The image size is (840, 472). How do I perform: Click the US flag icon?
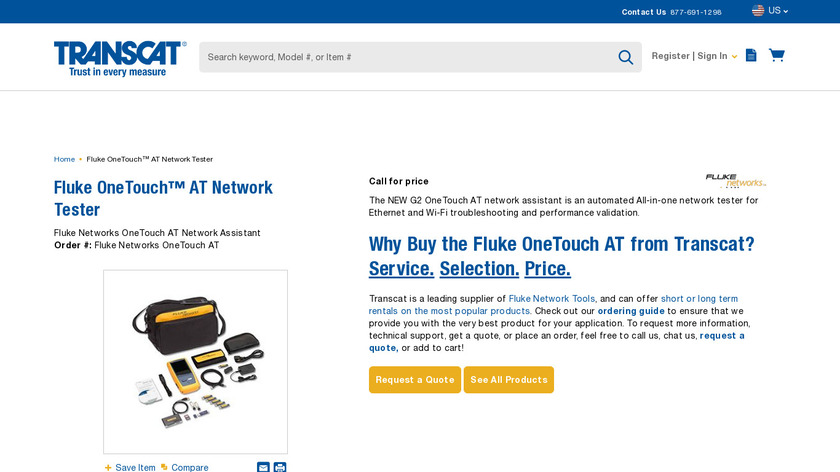(758, 10)
